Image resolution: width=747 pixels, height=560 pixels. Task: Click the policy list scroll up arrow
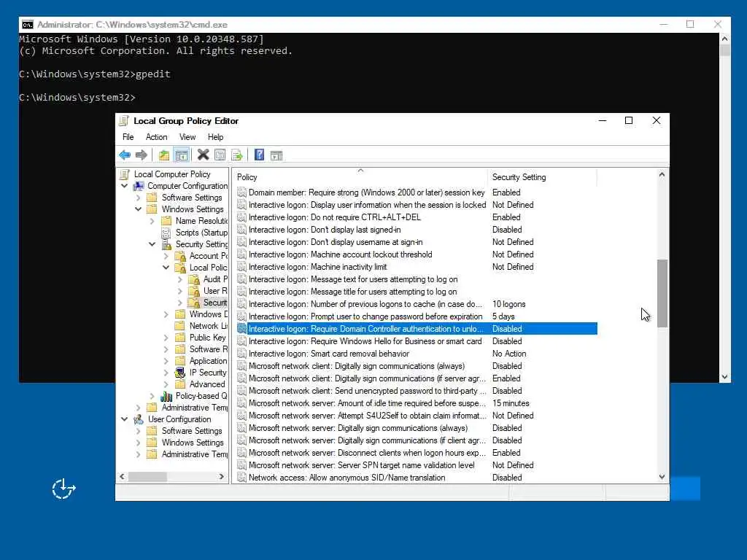(x=662, y=175)
